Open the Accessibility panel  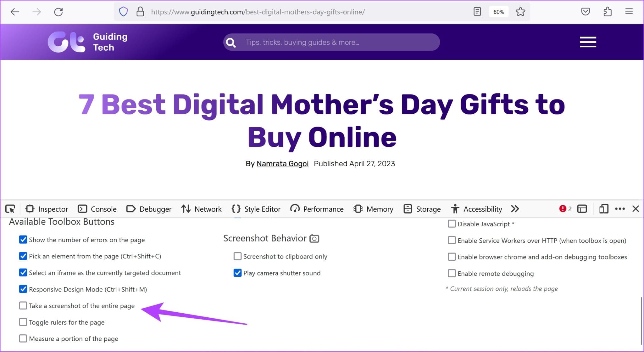point(476,209)
